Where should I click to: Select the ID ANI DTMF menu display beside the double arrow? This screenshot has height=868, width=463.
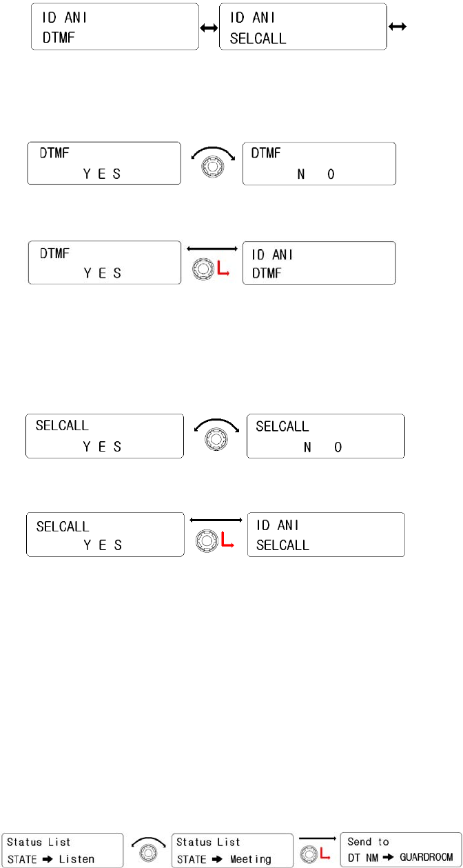pos(114,27)
